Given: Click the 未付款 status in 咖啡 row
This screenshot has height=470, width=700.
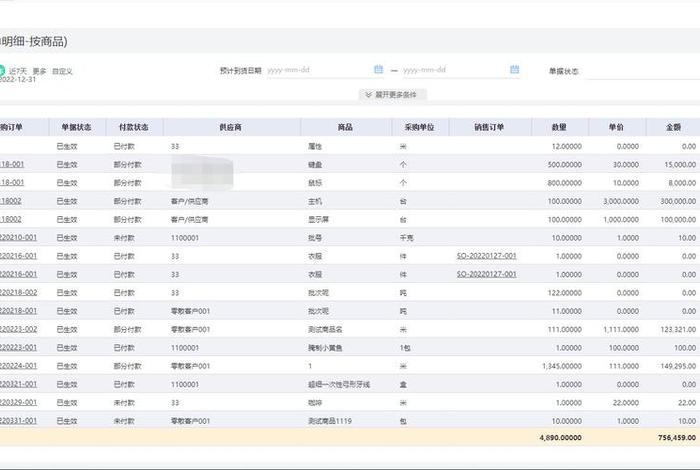Looking at the screenshot, I should [124, 403].
